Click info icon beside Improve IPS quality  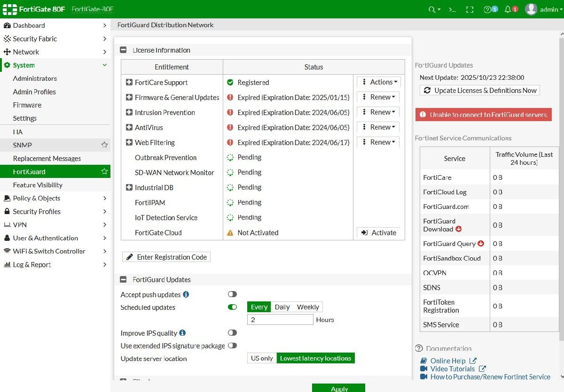pyautogui.click(x=182, y=333)
